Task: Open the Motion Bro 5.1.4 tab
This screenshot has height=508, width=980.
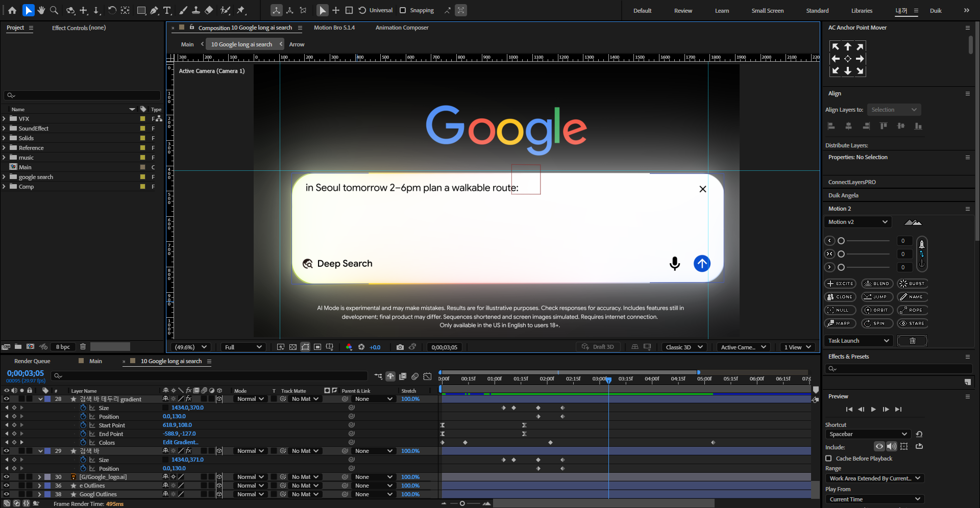Action: tap(334, 28)
